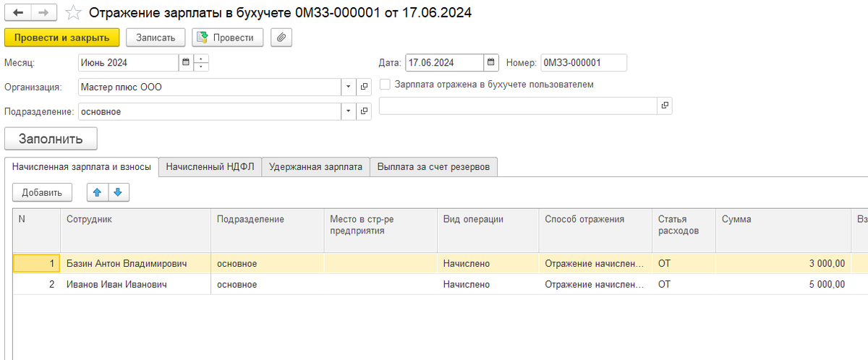Go forward with the right arrow button
This screenshot has width=868, height=360.
(x=43, y=12)
